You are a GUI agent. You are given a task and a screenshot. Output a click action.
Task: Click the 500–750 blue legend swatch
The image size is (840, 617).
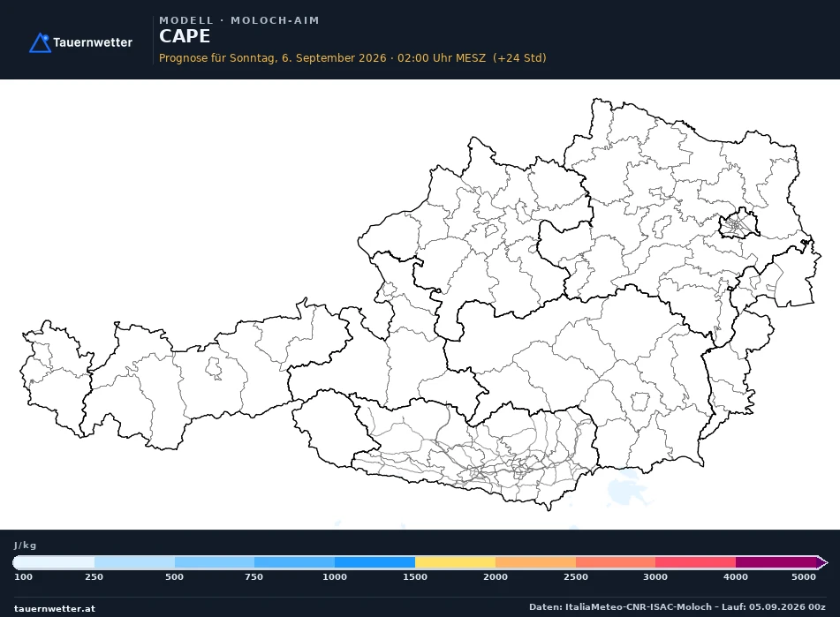click(215, 562)
